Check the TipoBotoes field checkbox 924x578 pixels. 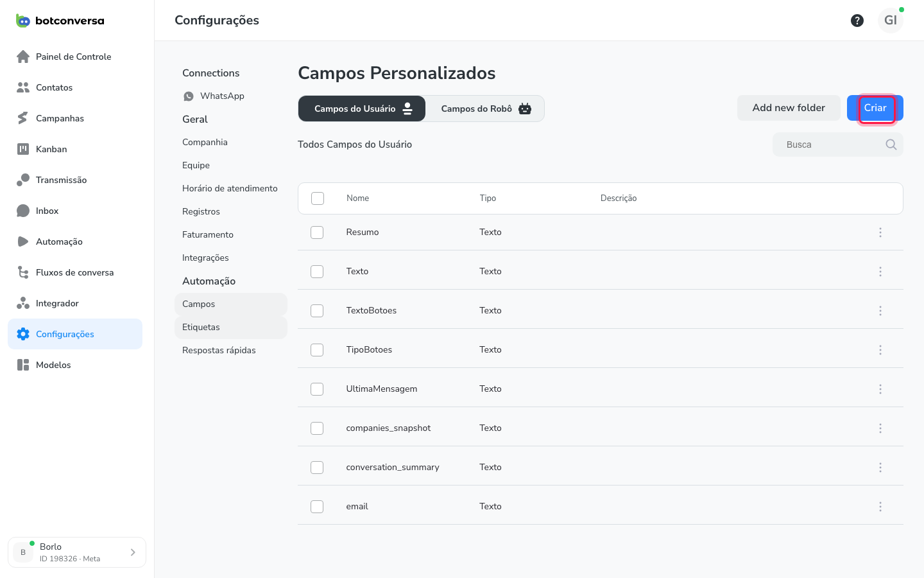pyautogui.click(x=317, y=350)
